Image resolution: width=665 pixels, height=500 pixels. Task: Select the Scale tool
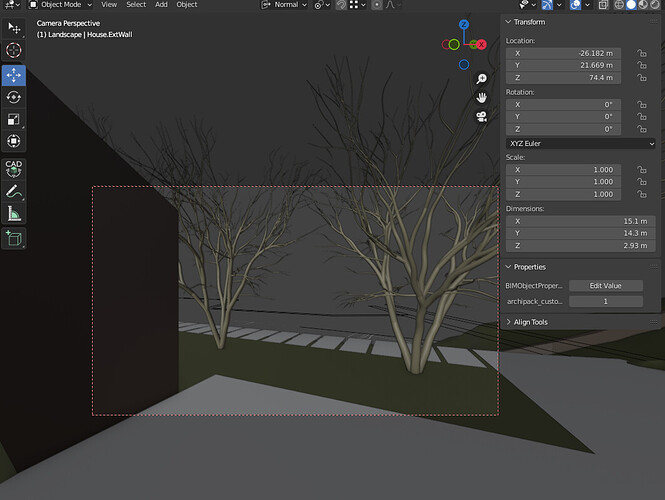14,119
